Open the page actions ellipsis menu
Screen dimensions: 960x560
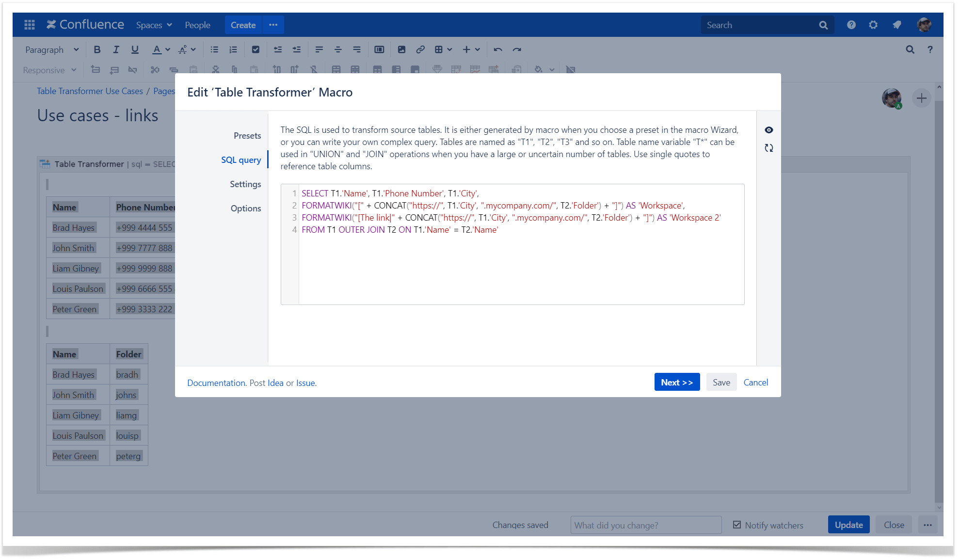point(928,525)
